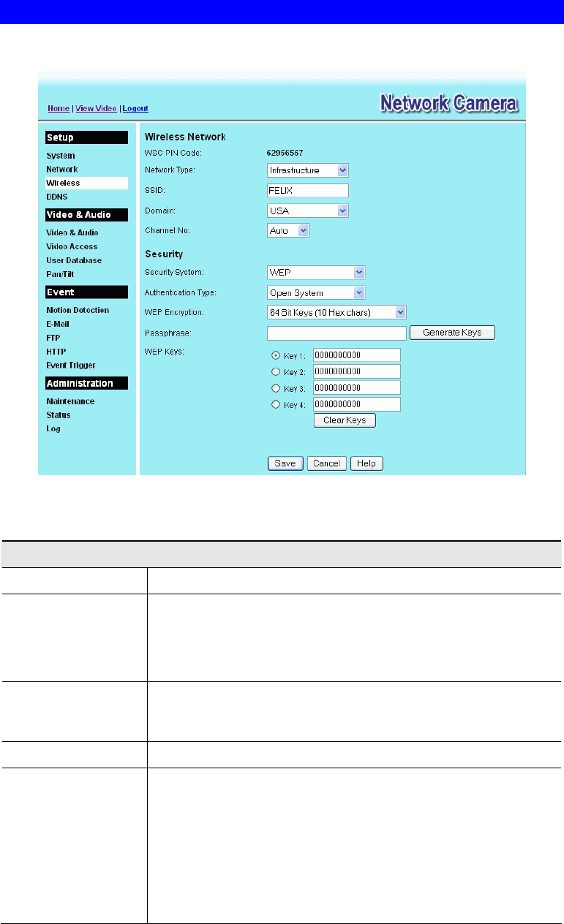The image size is (564, 924).
Task: Click the Passphrase input field
Action: [336, 333]
